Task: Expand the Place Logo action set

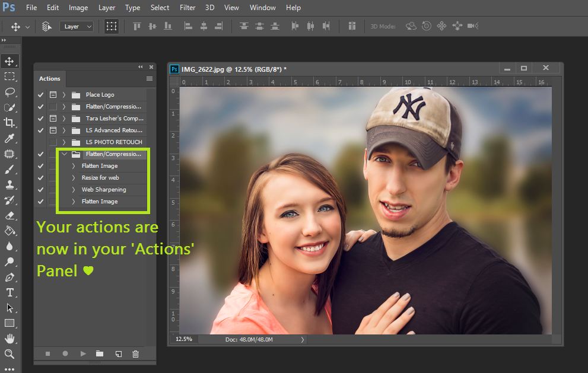Action: pyautogui.click(x=64, y=95)
